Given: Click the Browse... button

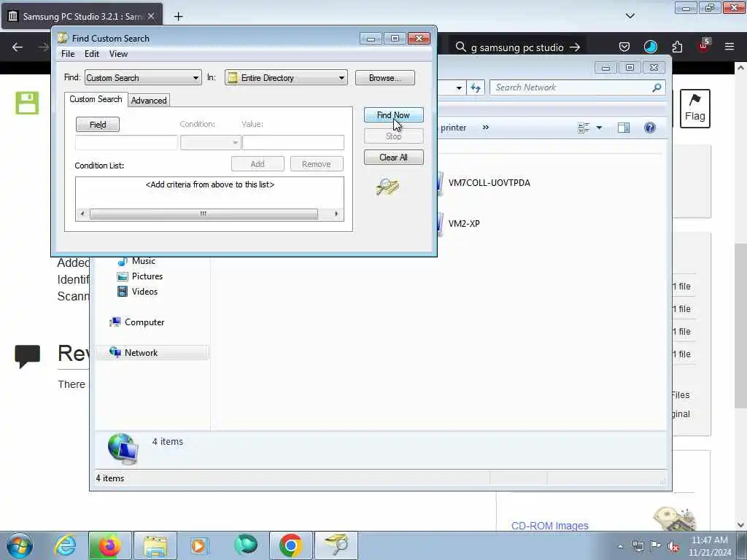Looking at the screenshot, I should point(385,77).
